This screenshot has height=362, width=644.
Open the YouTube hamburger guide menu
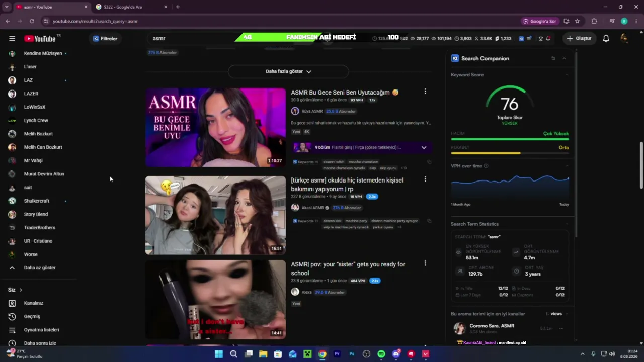pyautogui.click(x=12, y=38)
